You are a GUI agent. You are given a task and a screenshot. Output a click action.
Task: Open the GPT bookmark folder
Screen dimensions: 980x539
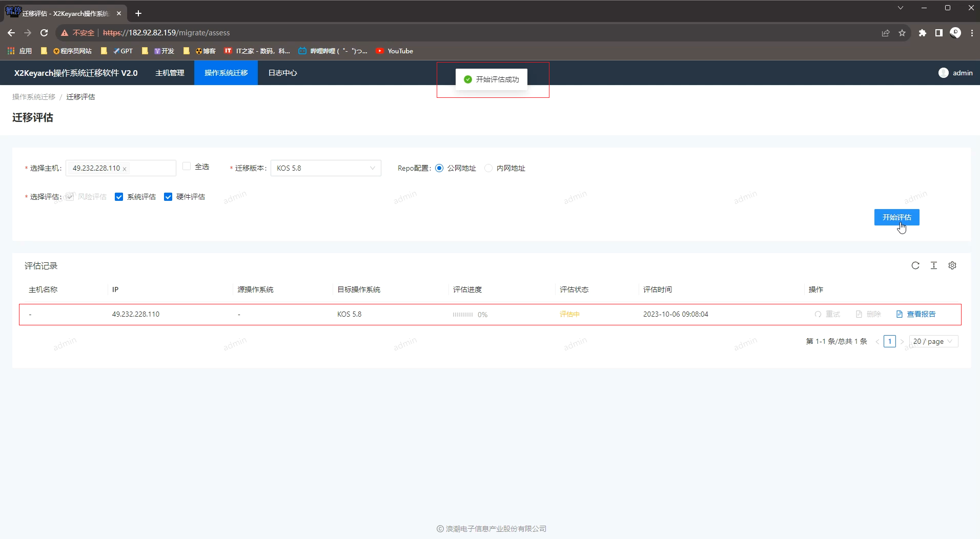117,51
